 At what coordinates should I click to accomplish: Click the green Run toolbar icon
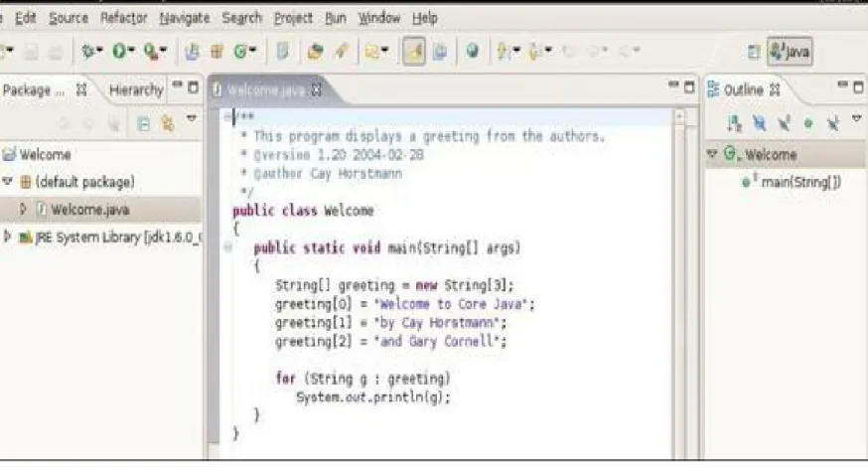pos(119,52)
